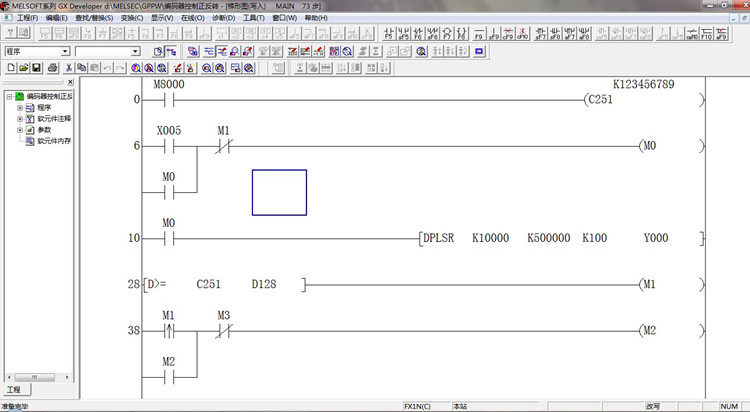Screen dimensions: 750x412
Task: Open the 窗口(W) menu
Action: (x=285, y=18)
